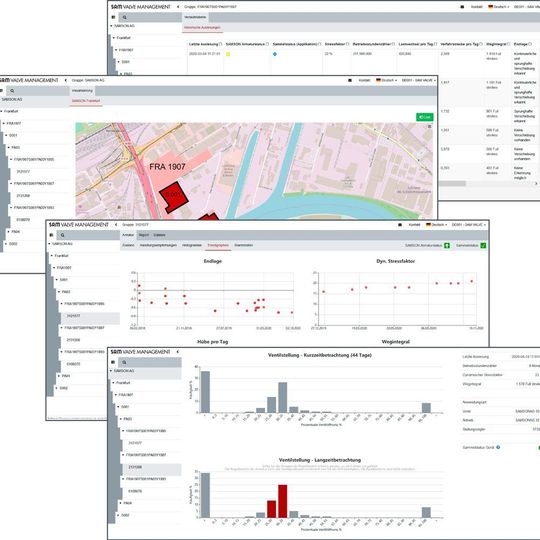The height and width of the screenshot is (540, 540).
Task: Expand PA04 node in the trend graph window tree
Action: (59, 376)
